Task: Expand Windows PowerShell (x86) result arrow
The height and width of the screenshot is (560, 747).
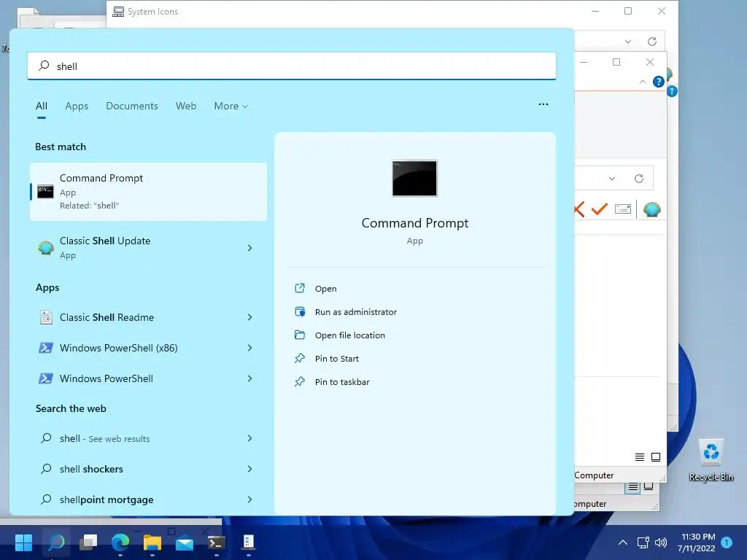Action: pos(249,348)
